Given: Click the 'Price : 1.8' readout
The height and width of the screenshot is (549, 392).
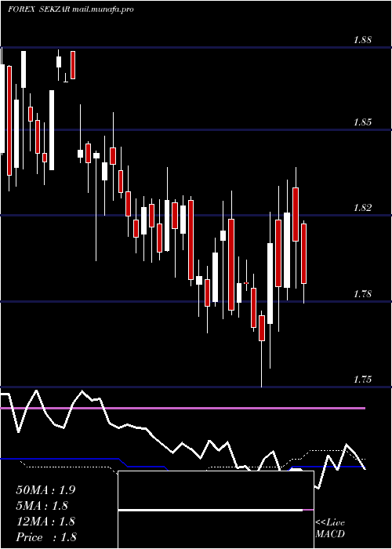Looking at the screenshot, I should (x=46, y=537).
